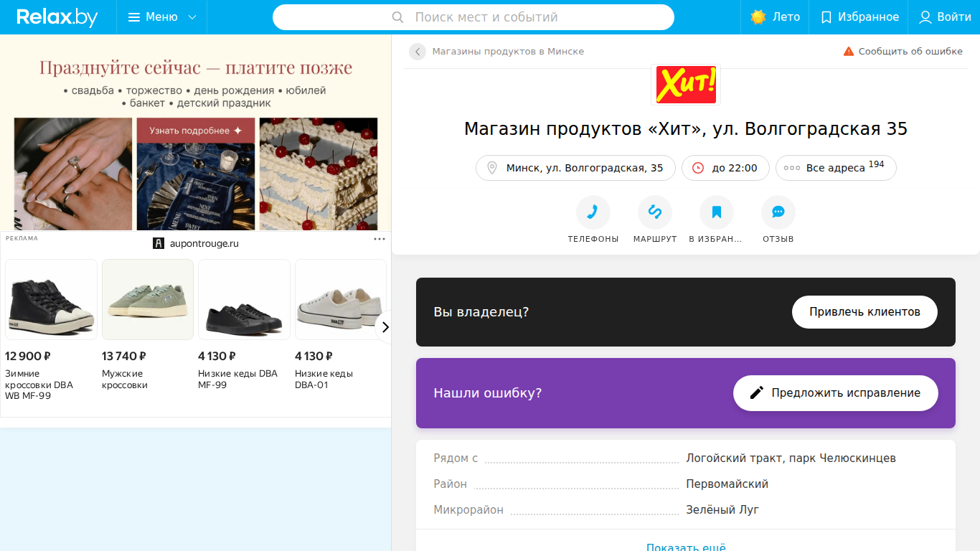This screenshot has width=980, height=551.
Task: Click the aupontrouge favicon icon
Action: click(x=159, y=243)
